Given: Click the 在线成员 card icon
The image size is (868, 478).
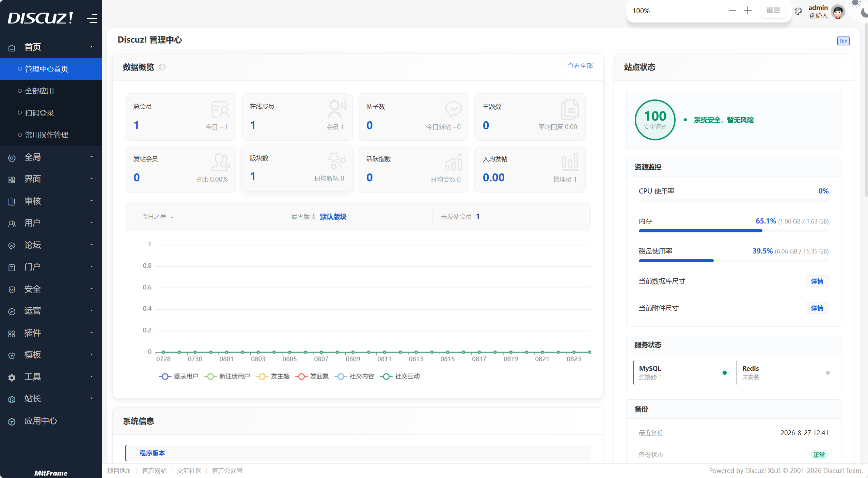Looking at the screenshot, I should point(337,109).
